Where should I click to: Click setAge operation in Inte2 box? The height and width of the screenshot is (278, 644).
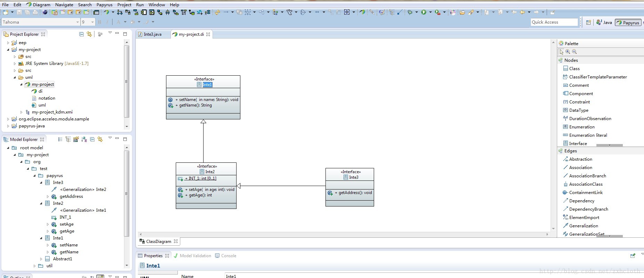206,189
